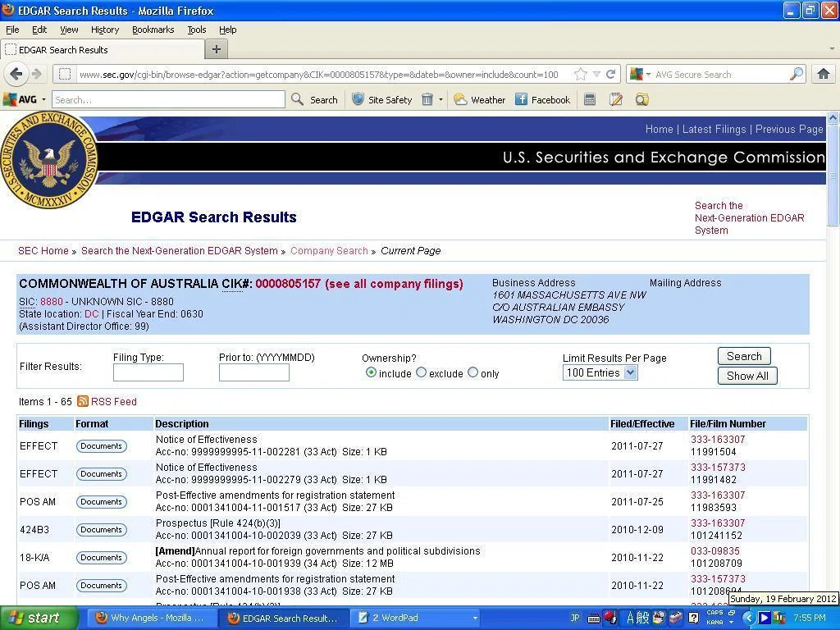This screenshot has width=840, height=630.
Task: Click CIK number 0000805157 link
Action: click(x=288, y=284)
